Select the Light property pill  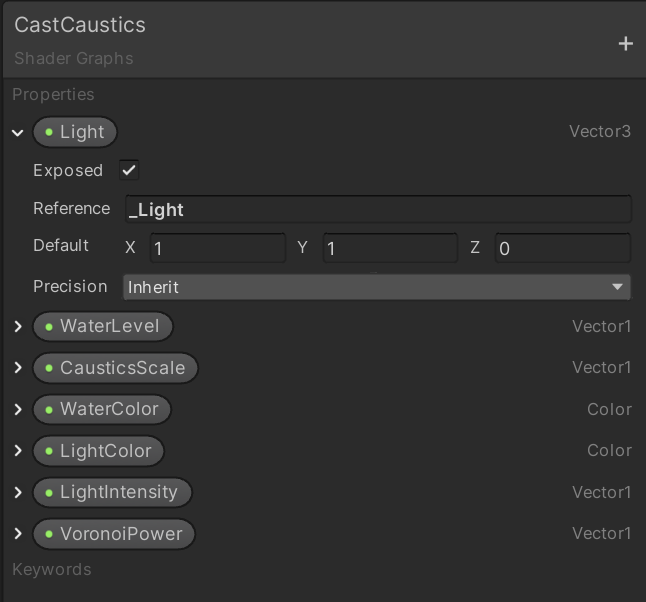coord(75,132)
